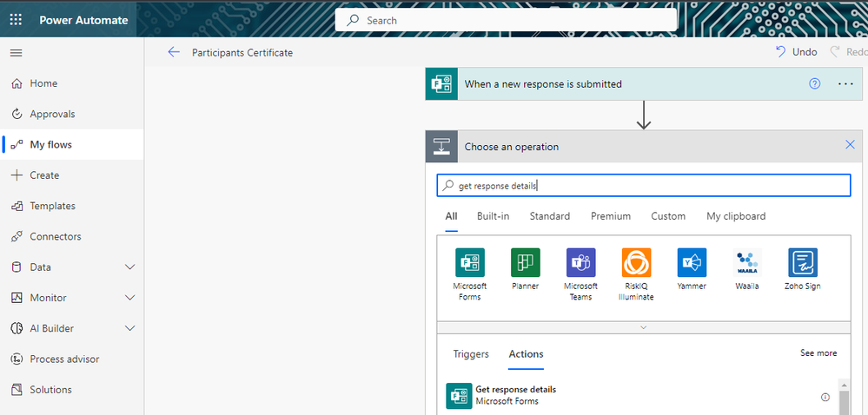
Task: Select the Zoho Sign connector
Action: (803, 269)
